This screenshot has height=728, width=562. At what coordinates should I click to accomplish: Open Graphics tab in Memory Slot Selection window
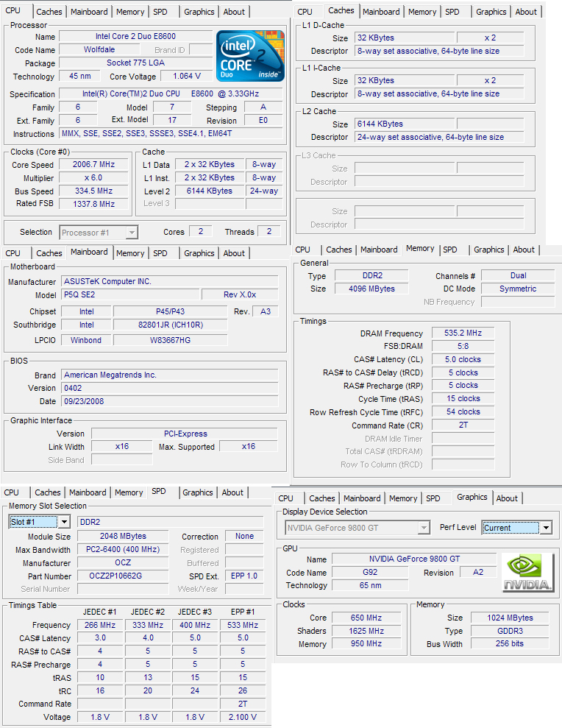pos(198,492)
